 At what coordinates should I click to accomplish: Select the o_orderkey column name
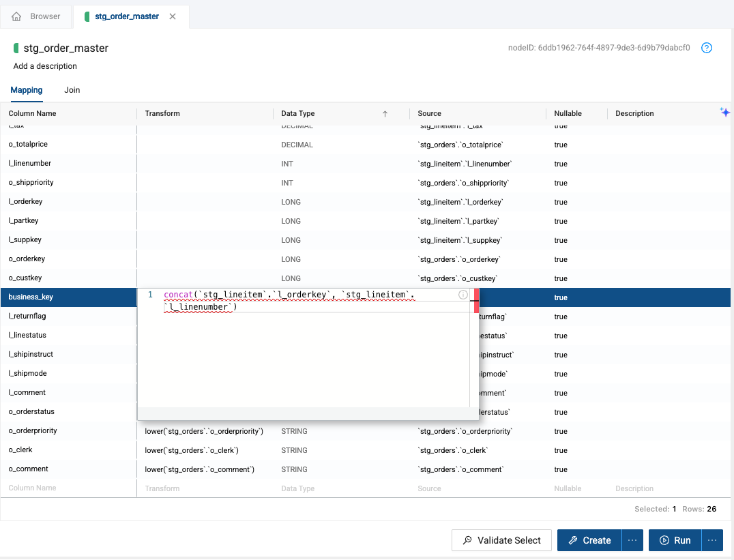coord(27,259)
